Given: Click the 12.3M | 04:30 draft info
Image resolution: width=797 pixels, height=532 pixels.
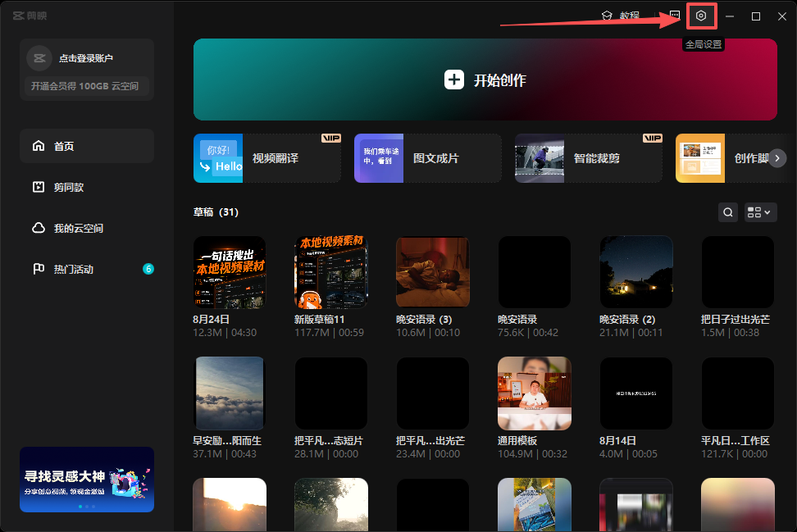Looking at the screenshot, I should [225, 332].
